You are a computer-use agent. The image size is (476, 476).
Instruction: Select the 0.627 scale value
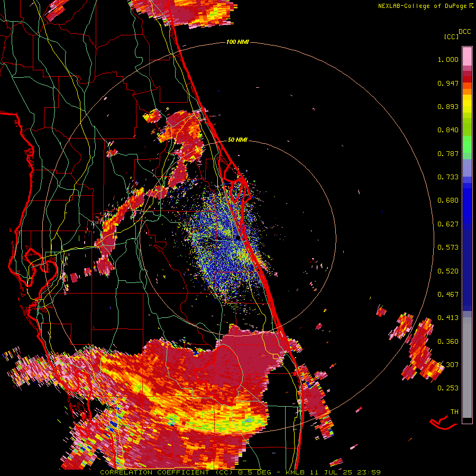coord(448,224)
